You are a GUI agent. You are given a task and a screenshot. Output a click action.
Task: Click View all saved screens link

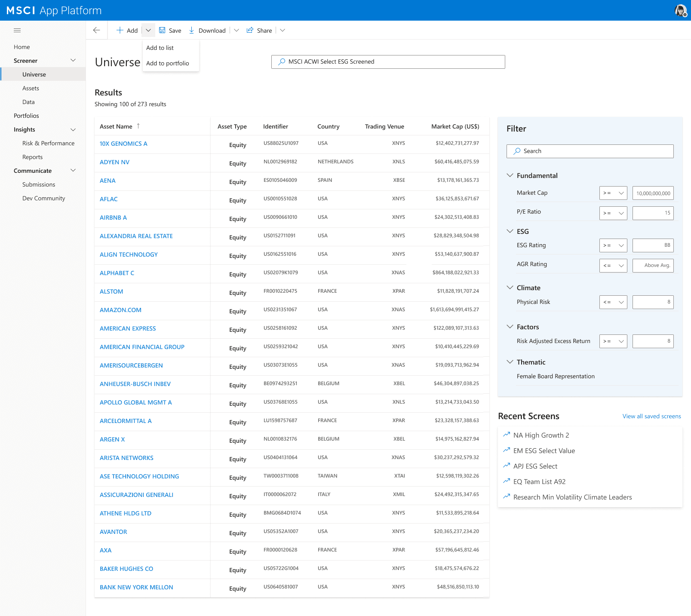click(651, 416)
